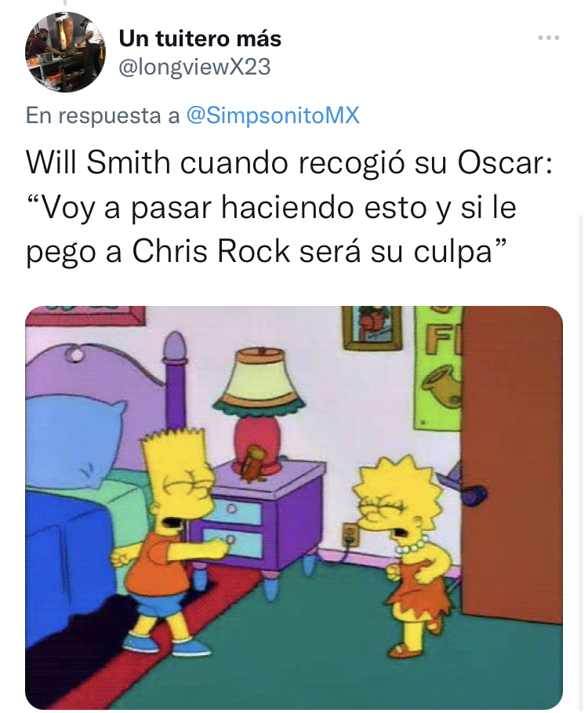The image size is (588, 713).
Task: Open the @longviewX23 handle
Action: coord(194,67)
